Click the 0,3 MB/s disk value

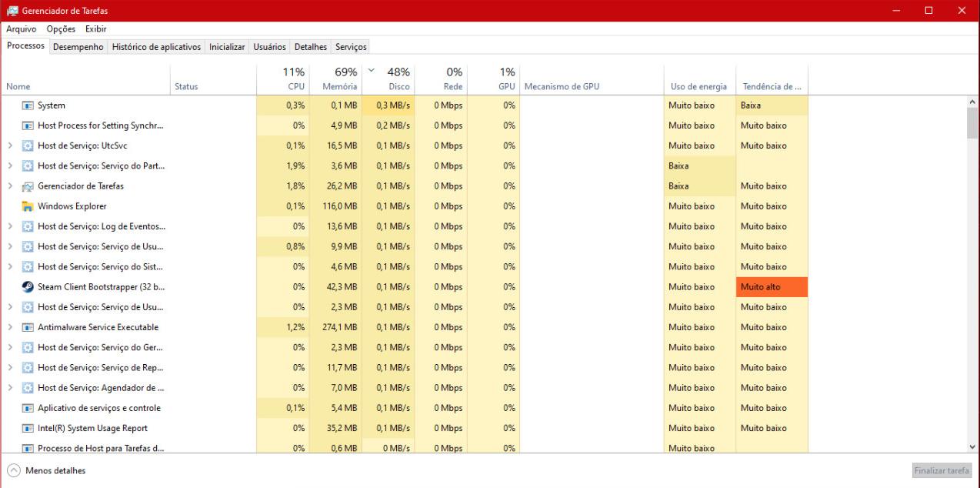coord(393,105)
